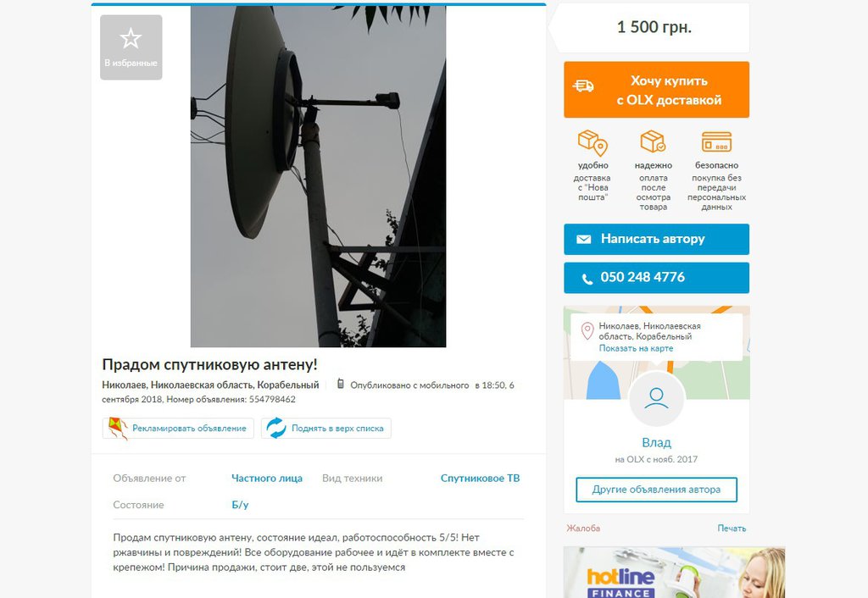This screenshot has height=598, width=868.
Task: Show location via Показать на карте link
Action: tap(636, 348)
